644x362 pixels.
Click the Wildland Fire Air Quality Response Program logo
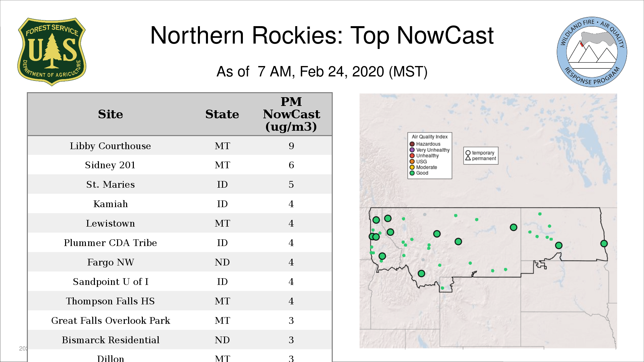[x=592, y=52]
